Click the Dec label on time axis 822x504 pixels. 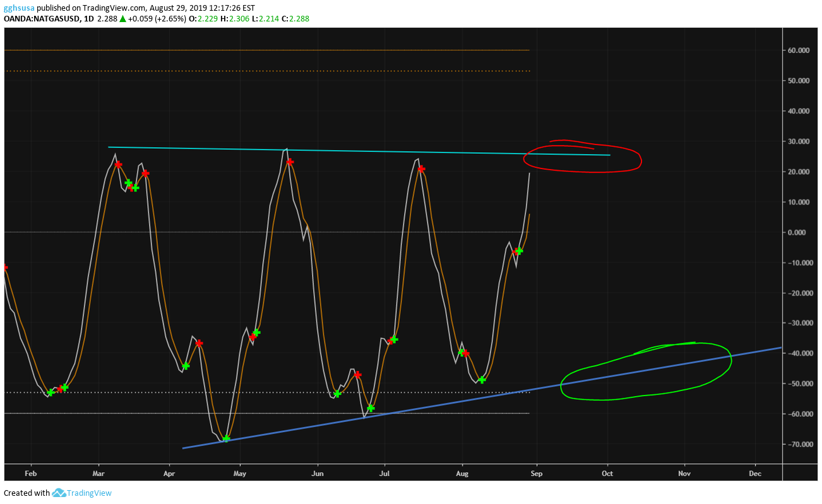[754, 472]
